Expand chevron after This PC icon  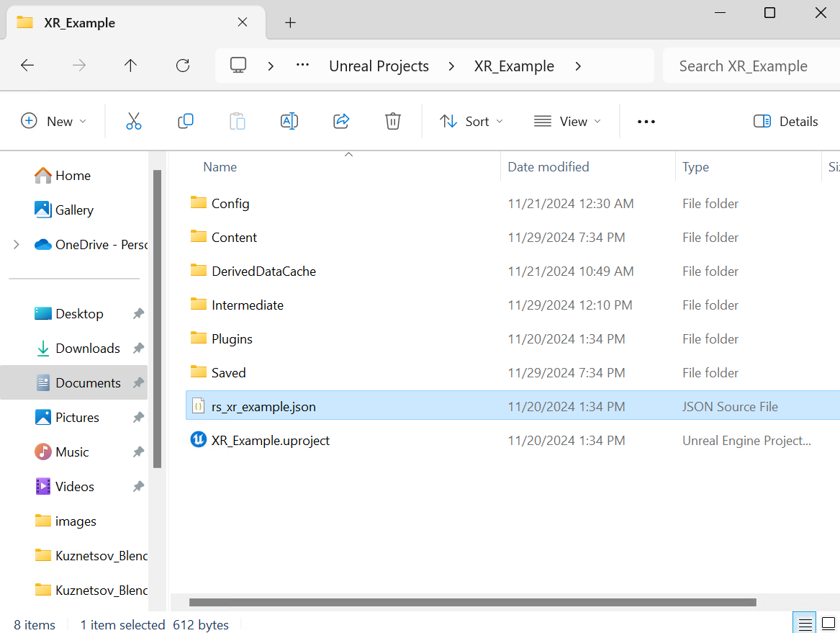tap(271, 66)
